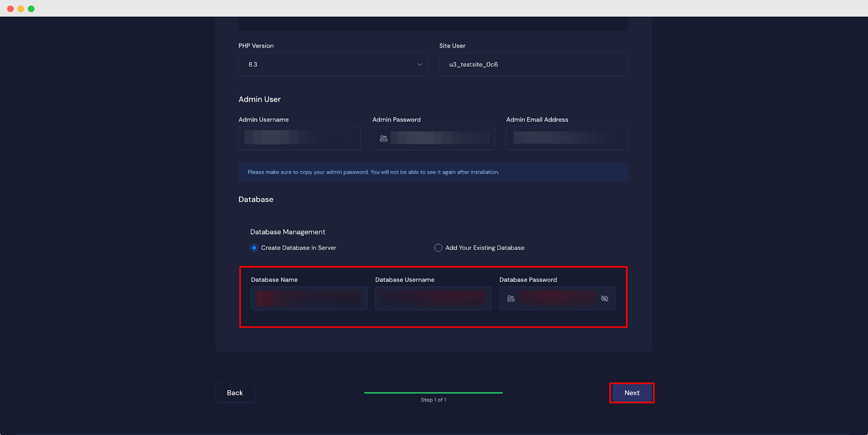Expand the PHP Version dropdown

point(333,65)
